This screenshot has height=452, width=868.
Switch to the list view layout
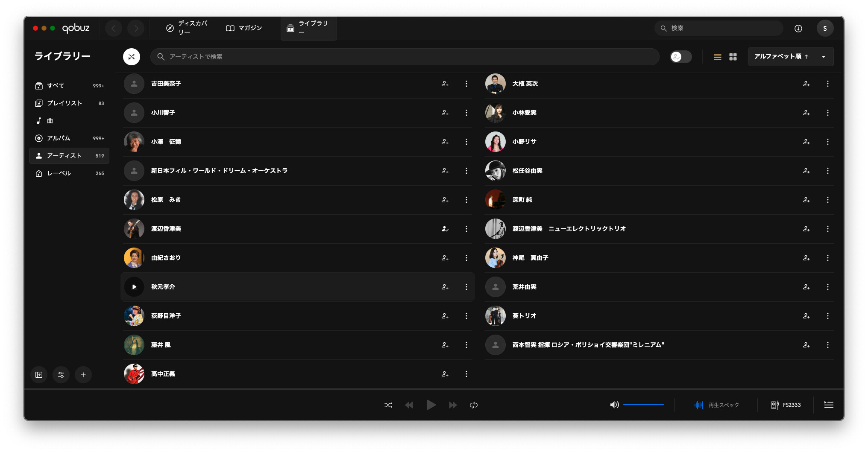pyautogui.click(x=718, y=57)
